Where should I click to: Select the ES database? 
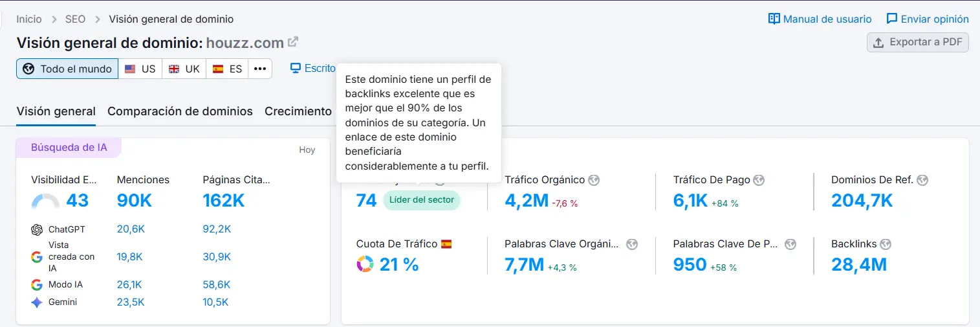[227, 69]
